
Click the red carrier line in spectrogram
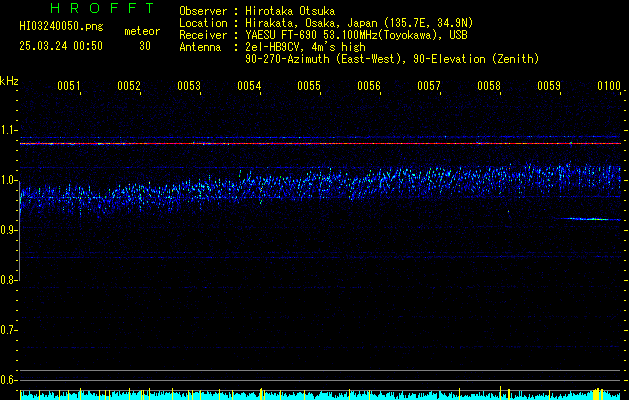point(320,143)
